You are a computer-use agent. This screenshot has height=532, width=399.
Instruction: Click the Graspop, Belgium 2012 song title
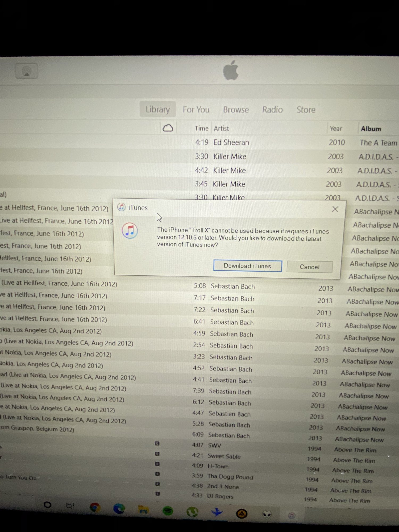[37, 428]
